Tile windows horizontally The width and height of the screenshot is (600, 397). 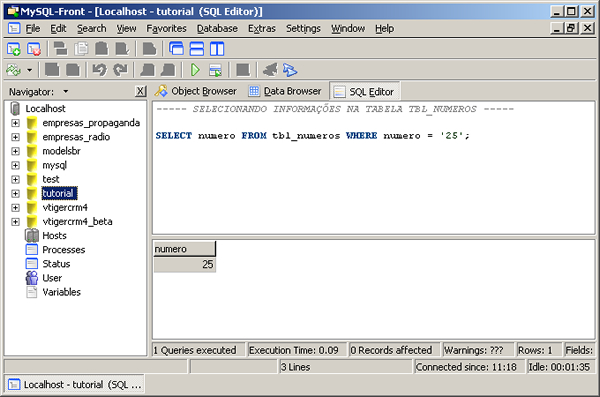(x=197, y=49)
